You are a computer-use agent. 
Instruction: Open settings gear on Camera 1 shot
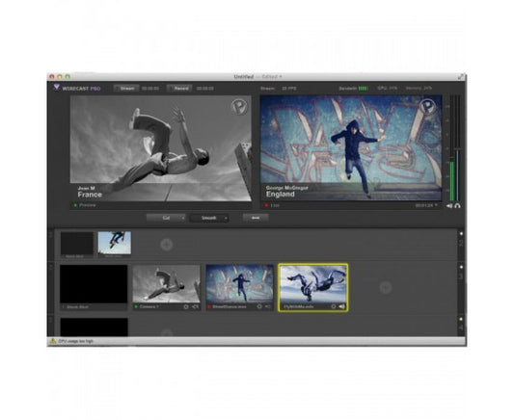(186, 306)
